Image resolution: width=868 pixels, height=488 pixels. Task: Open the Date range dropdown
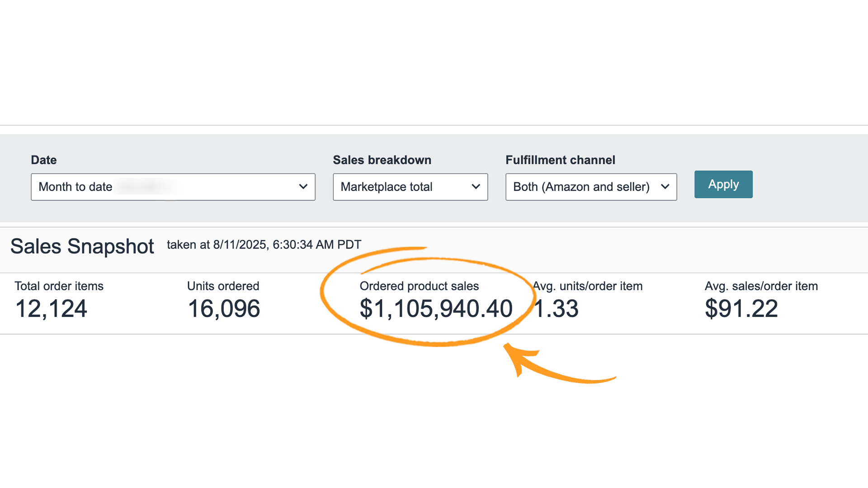click(x=173, y=187)
